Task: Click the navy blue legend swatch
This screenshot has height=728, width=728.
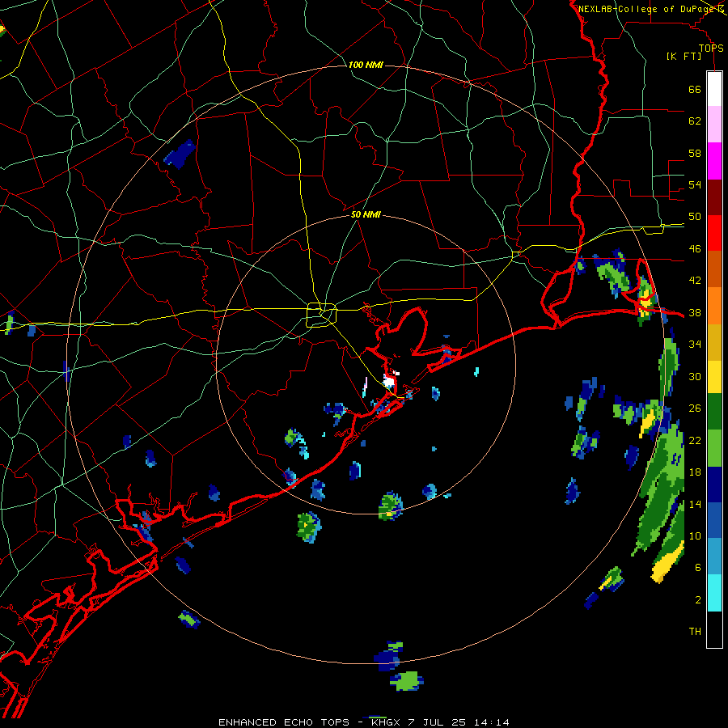Action: (714, 485)
